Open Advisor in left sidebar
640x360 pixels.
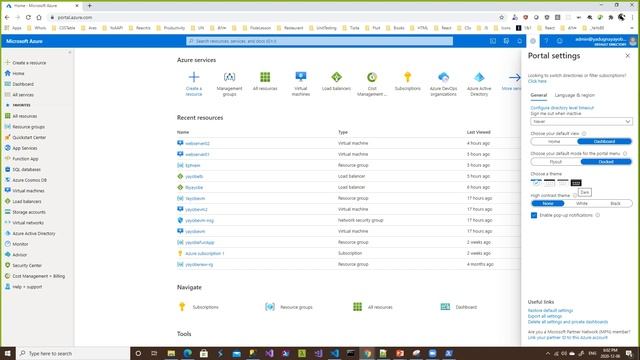(x=20, y=255)
